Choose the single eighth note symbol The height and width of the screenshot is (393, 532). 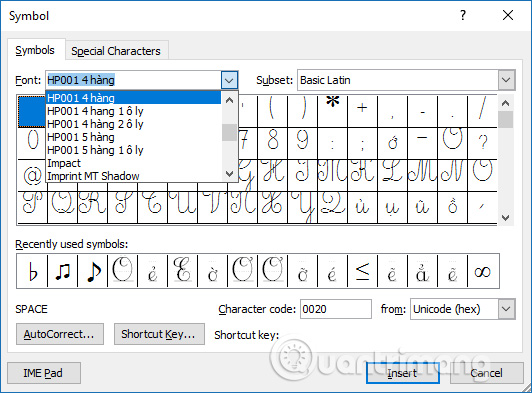point(93,271)
